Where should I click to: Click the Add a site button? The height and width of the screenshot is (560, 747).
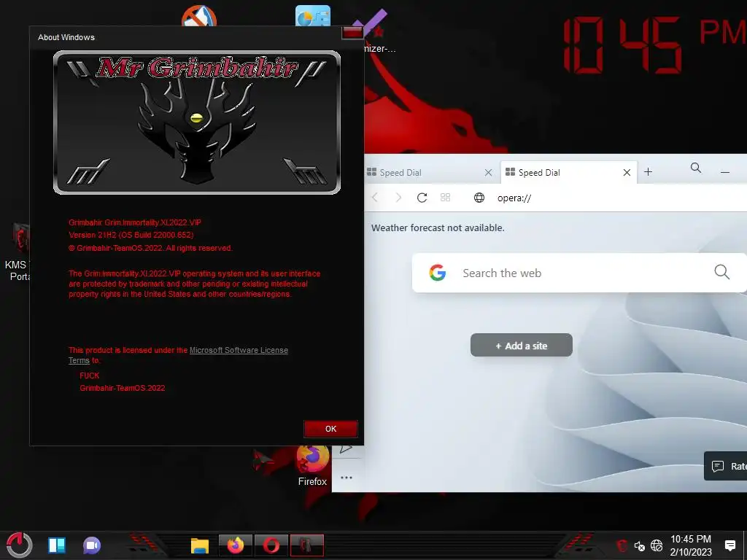pyautogui.click(x=521, y=345)
